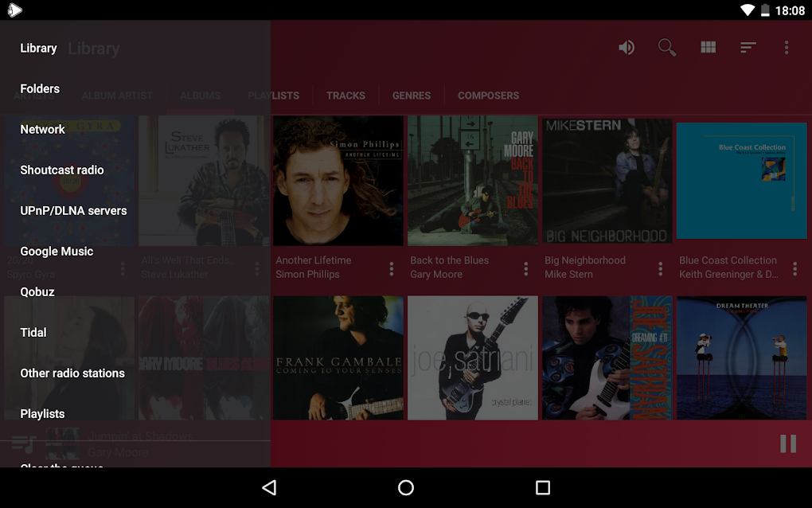Select Tidal in the navigation drawer
This screenshot has width=812, height=508.
coord(33,333)
